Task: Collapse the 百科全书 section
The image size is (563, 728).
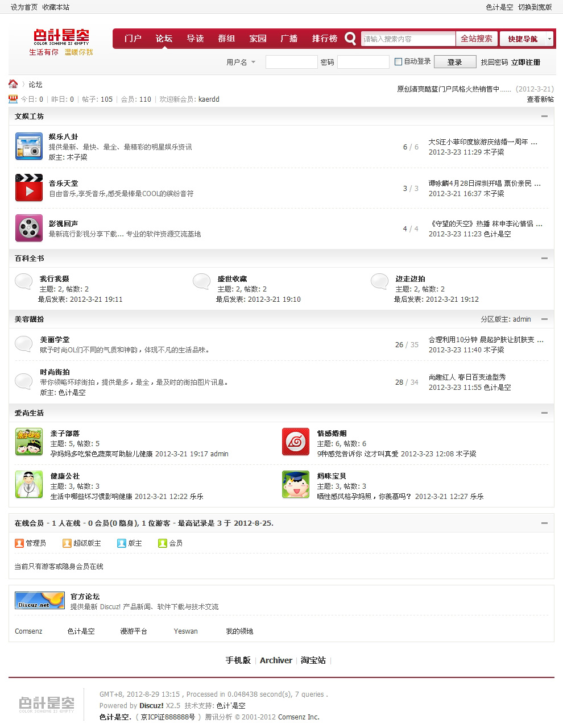Action: [x=544, y=258]
